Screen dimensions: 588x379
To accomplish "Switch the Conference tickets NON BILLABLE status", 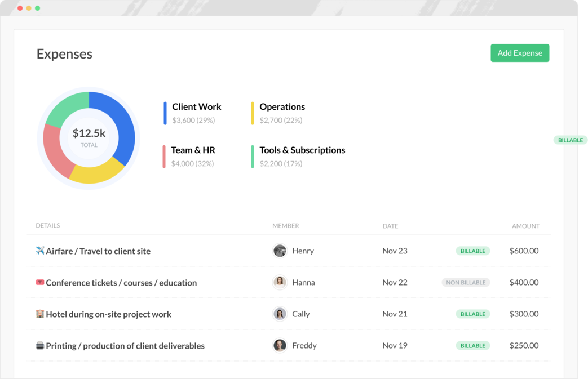I will point(466,282).
